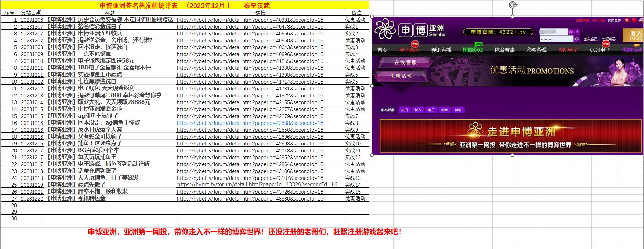Screen dimensions: 644x249
Task: Open the 体育赛事 nav item
Action: coord(505,50)
